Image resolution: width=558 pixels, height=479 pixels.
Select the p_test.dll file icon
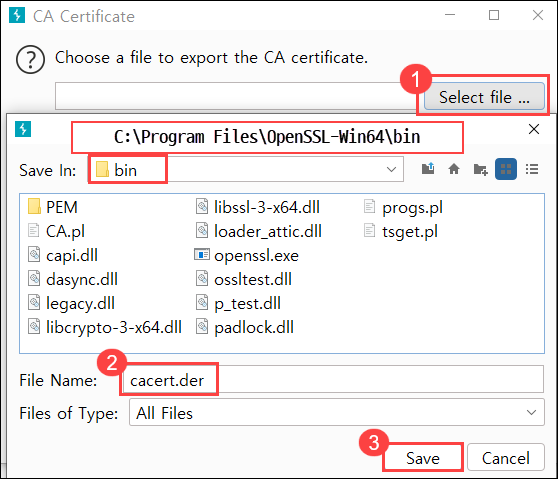202,302
